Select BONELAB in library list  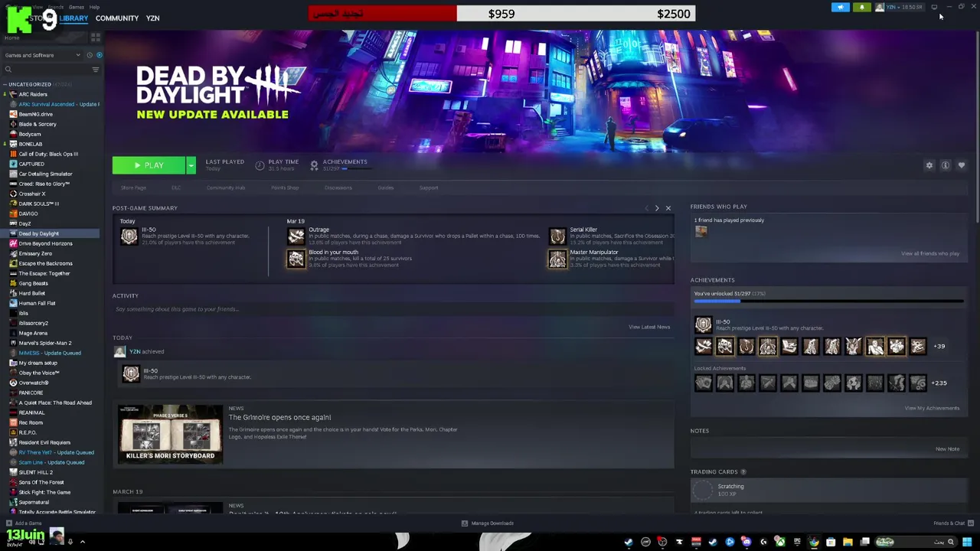[31, 144]
